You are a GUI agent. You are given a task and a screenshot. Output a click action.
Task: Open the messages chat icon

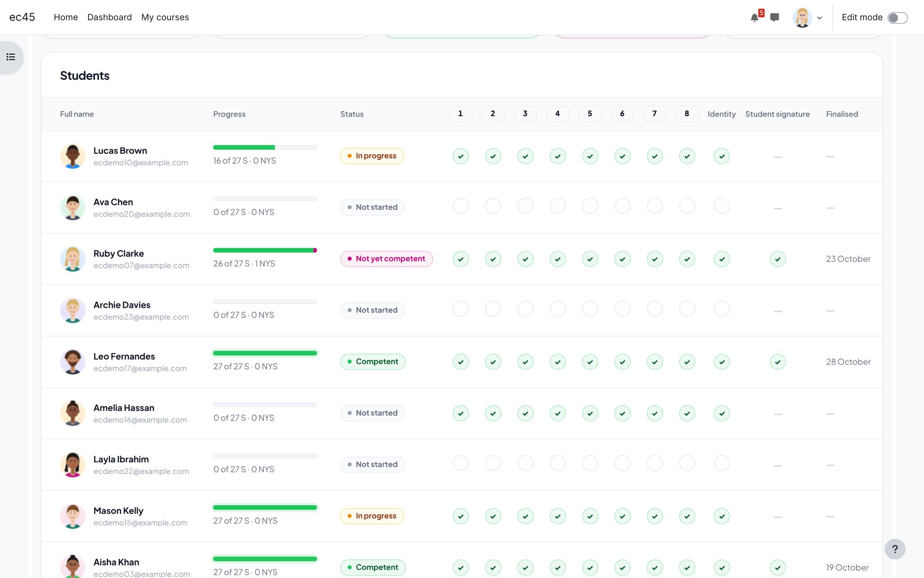[x=774, y=18]
